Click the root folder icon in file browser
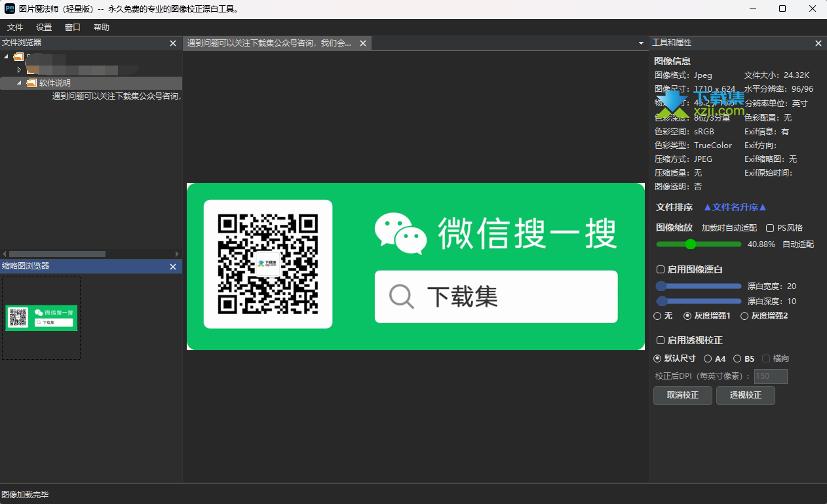 tap(18, 57)
